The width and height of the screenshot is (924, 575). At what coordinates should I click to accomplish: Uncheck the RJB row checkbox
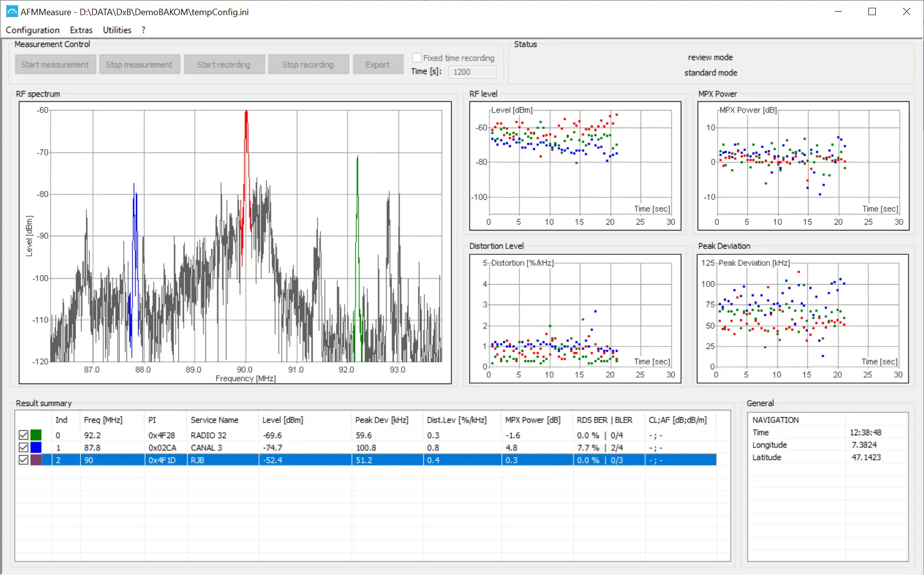click(23, 460)
